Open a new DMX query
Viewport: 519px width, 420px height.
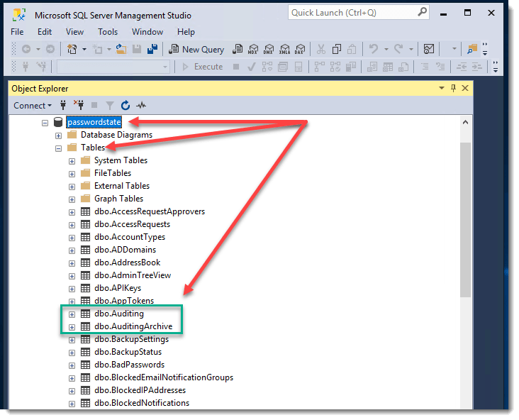[x=269, y=50]
